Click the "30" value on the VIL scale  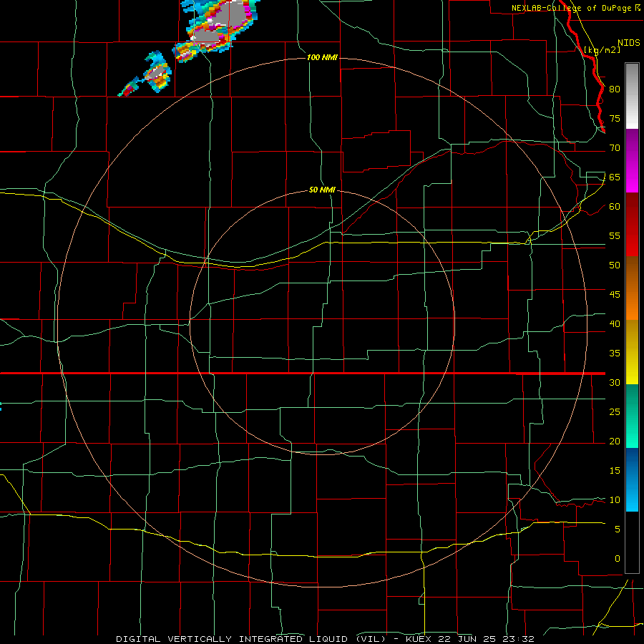(615, 382)
